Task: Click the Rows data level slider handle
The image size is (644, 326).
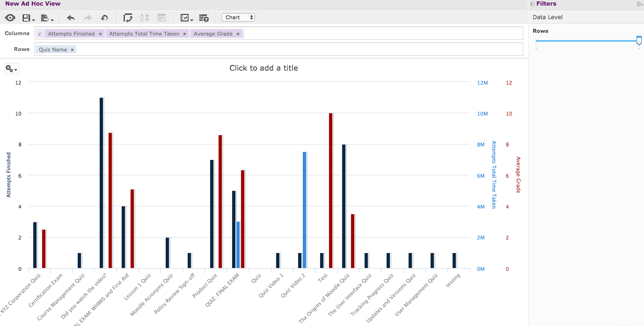Action: click(639, 41)
